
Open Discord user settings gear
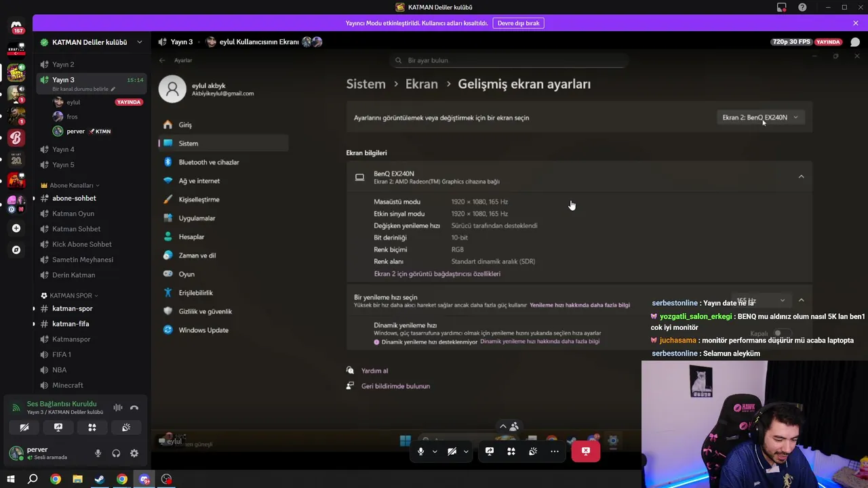(134, 453)
